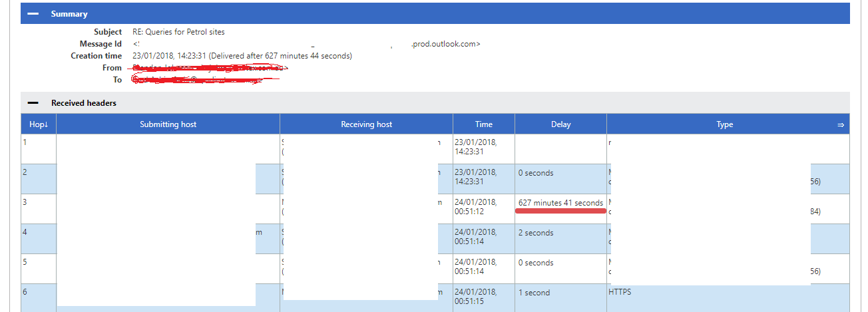868x312 pixels.
Task: Click the Delay column header
Action: [560, 124]
